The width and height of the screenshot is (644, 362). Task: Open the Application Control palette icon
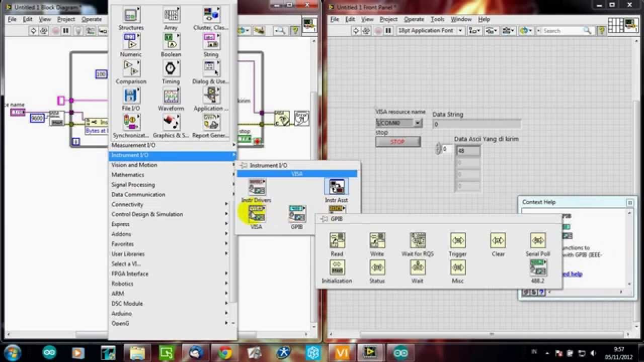point(211,95)
